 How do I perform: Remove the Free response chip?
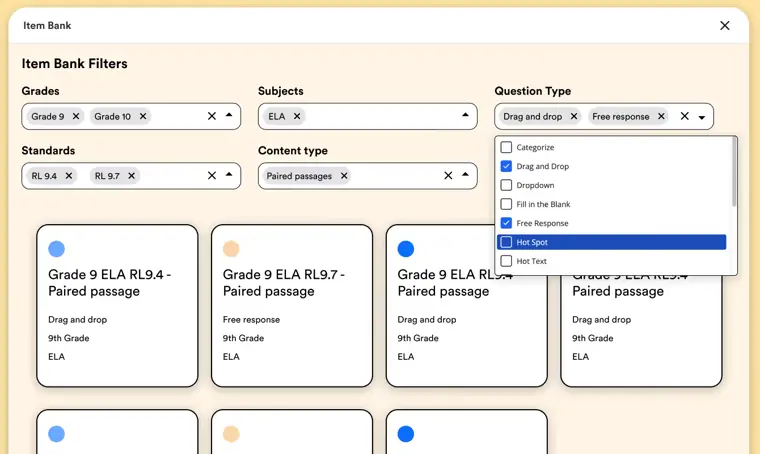[x=661, y=116]
